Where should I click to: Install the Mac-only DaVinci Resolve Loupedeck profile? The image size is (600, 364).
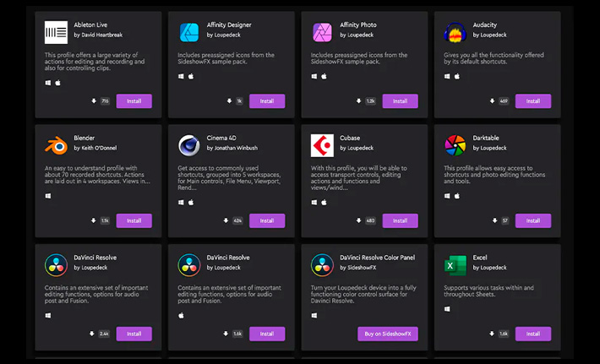(x=267, y=334)
